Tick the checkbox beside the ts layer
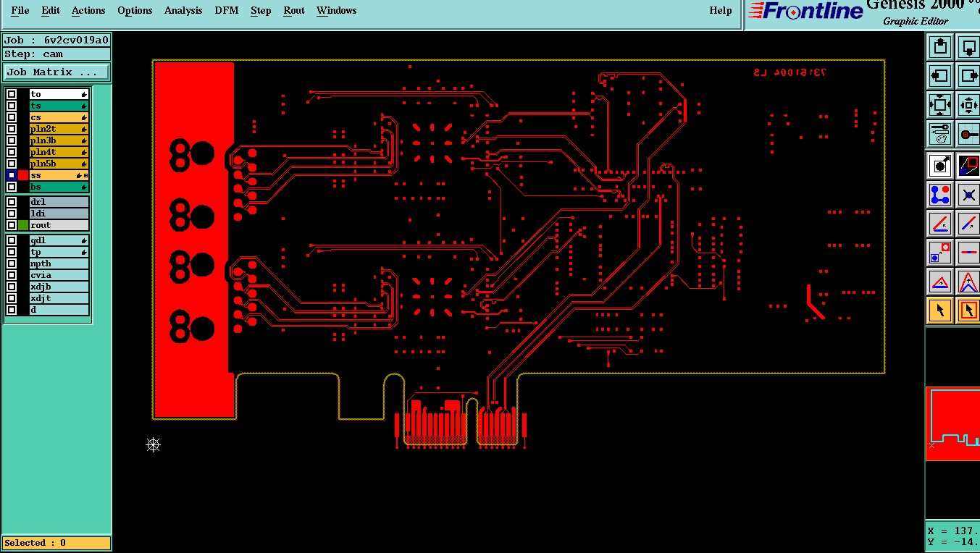 12,106
